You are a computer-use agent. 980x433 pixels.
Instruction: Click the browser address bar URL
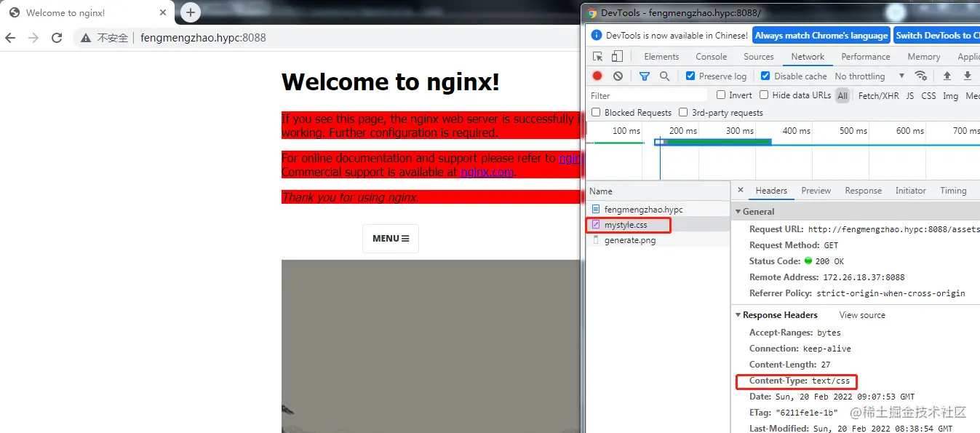203,38
